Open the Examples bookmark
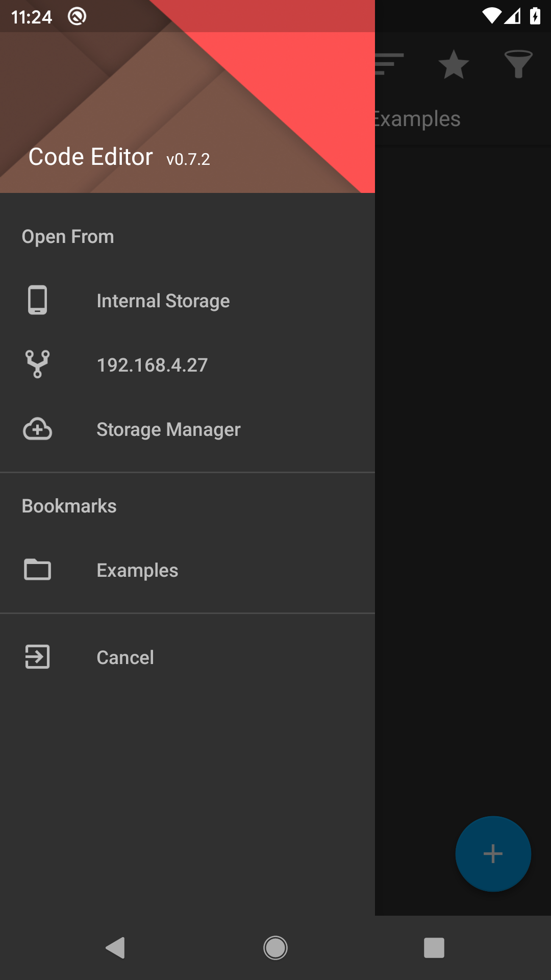The width and height of the screenshot is (551, 980). click(x=137, y=571)
